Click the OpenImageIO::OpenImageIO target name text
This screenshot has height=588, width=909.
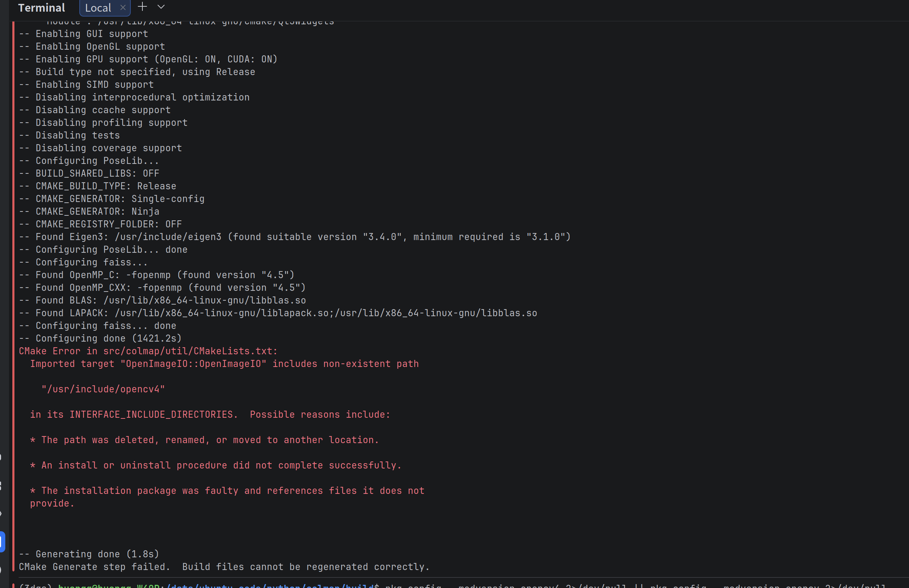pyautogui.click(x=193, y=364)
